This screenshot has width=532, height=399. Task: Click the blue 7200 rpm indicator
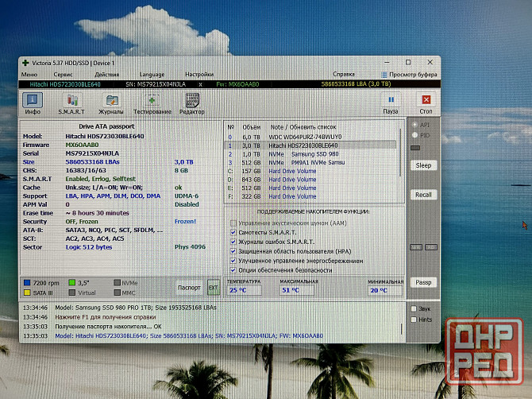coord(27,282)
